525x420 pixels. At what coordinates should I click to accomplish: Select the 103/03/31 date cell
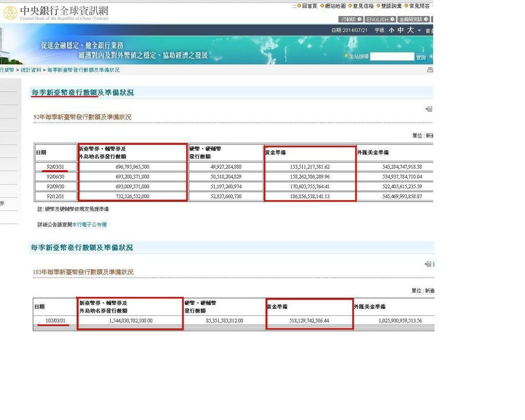[x=55, y=321]
